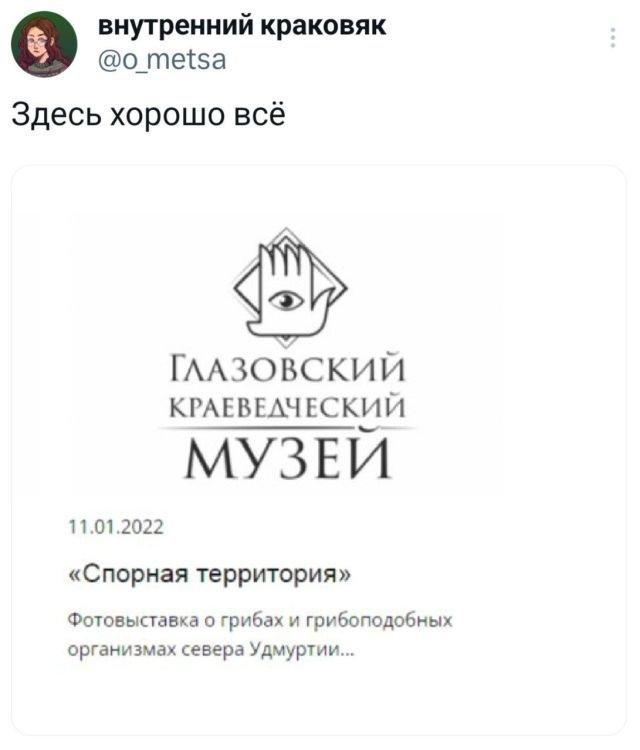The image size is (640, 750).
Task: Click the @o_metsa handle
Action: click(162, 61)
